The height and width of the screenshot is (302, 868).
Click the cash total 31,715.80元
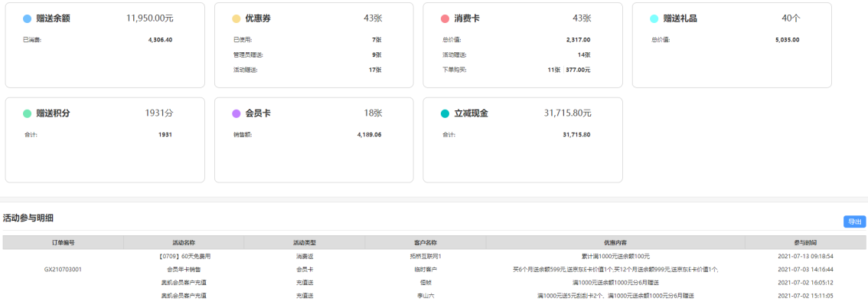point(567,113)
